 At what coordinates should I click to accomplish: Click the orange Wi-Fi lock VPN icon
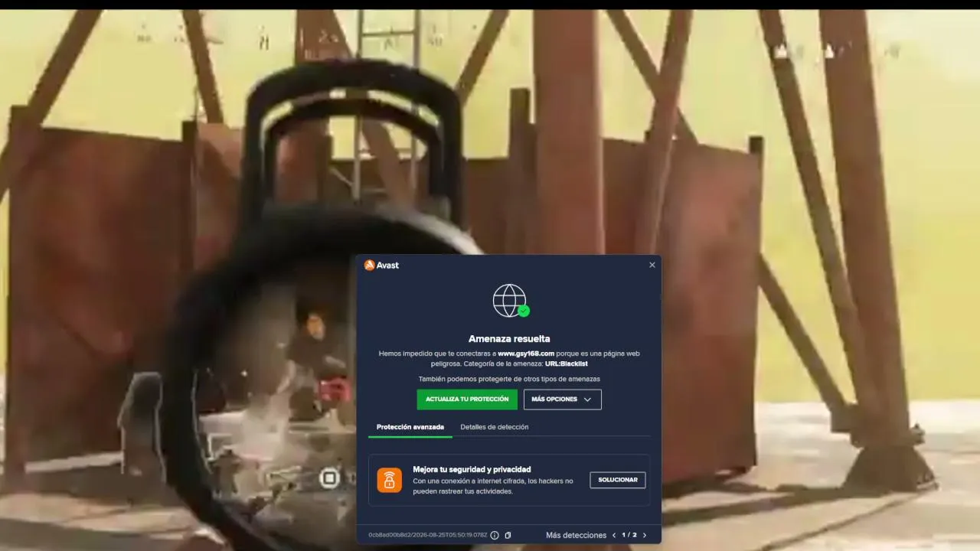click(389, 480)
